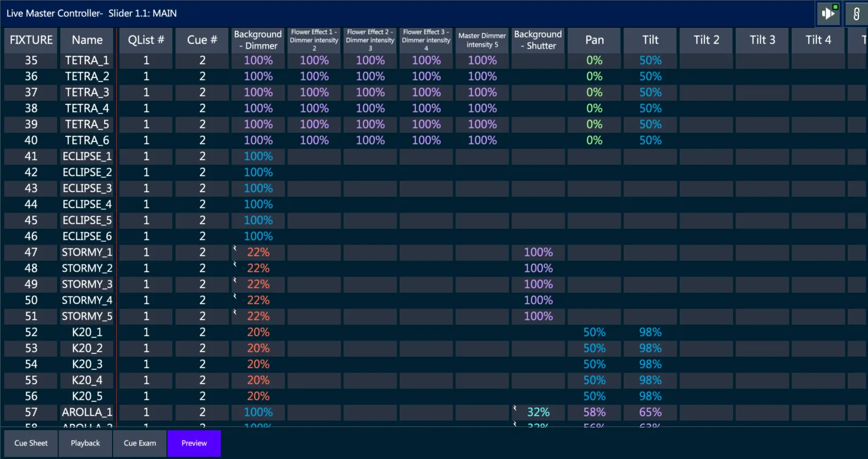Viewport: 868px width, 459px height.
Task: Click fixture number 57
Action: click(31, 412)
